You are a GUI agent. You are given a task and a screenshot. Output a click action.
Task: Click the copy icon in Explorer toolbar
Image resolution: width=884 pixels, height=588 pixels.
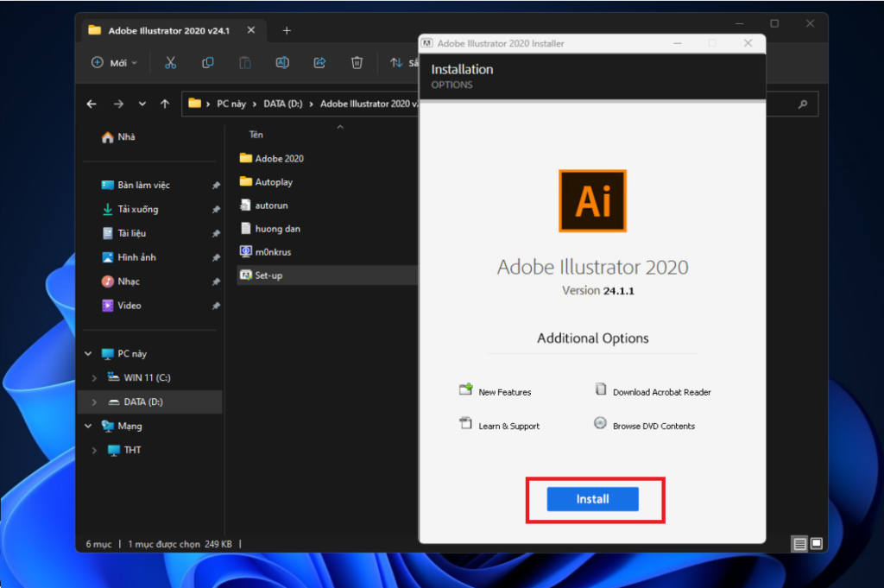[x=207, y=62]
